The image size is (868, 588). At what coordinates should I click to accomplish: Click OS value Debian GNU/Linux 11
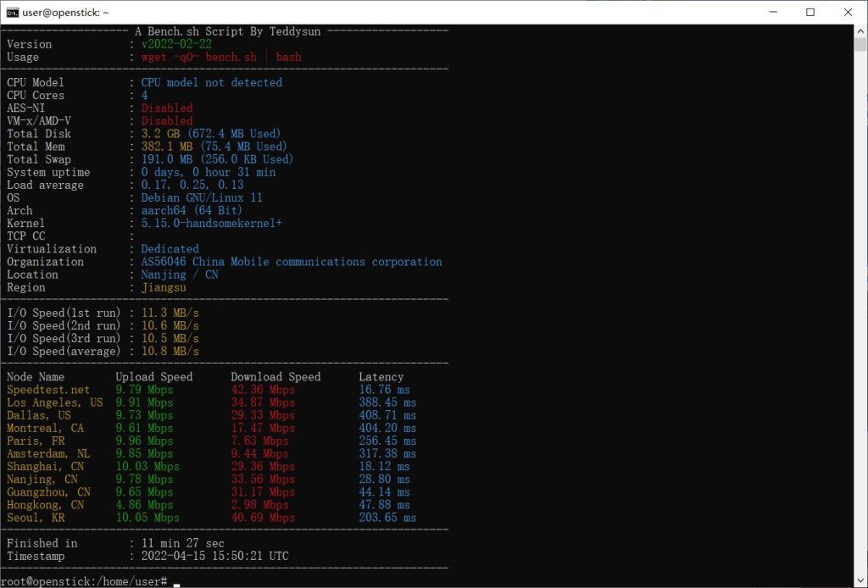[202, 197]
